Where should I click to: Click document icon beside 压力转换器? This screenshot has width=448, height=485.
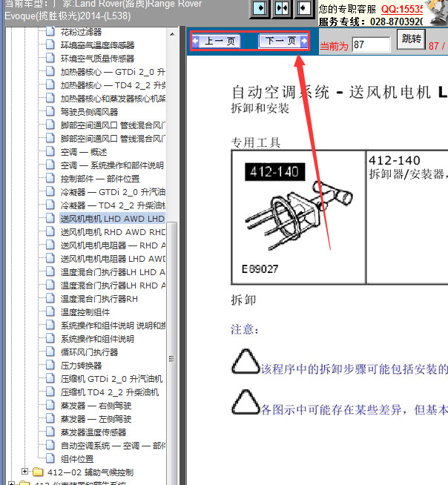[x=50, y=365]
